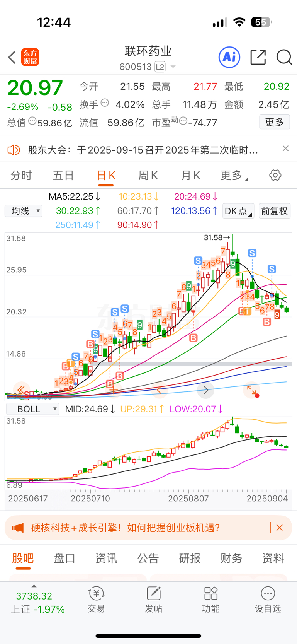Viewport: 297px width, 644px height.
Task: Tap the 20.97 current price
Action: tap(35, 88)
